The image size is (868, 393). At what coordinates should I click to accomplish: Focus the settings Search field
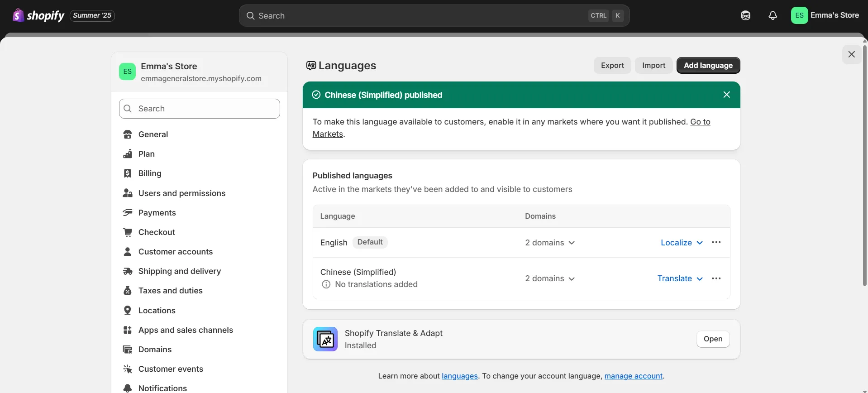[x=199, y=109]
